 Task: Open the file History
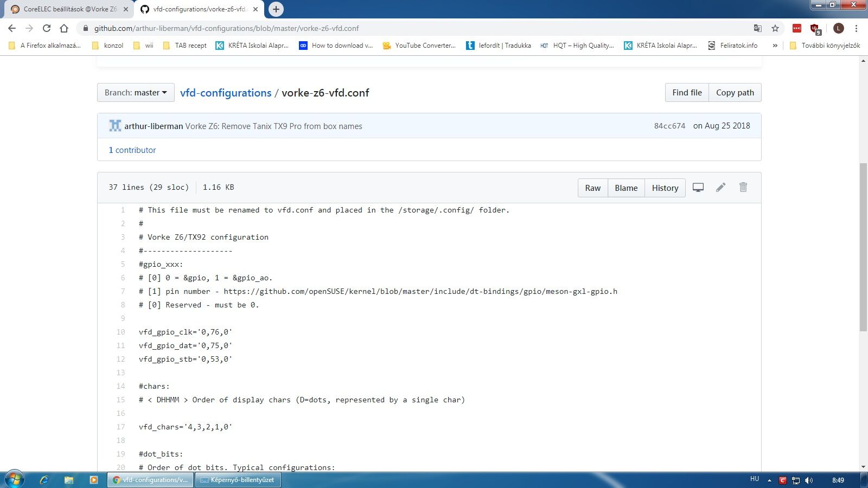tap(665, 188)
